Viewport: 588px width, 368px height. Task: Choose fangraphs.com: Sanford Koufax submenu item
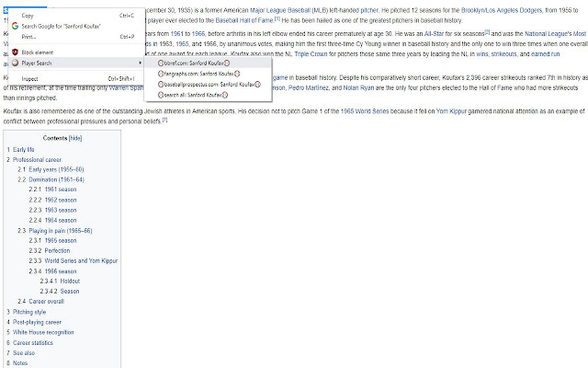point(208,74)
